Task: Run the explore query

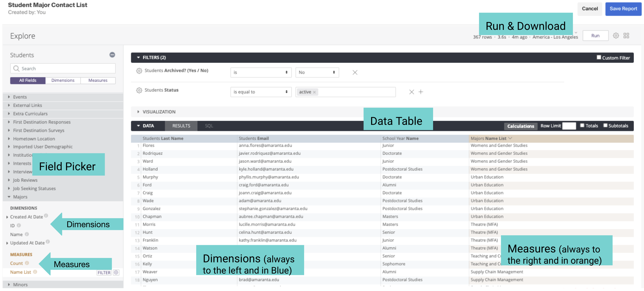Action: pos(595,36)
